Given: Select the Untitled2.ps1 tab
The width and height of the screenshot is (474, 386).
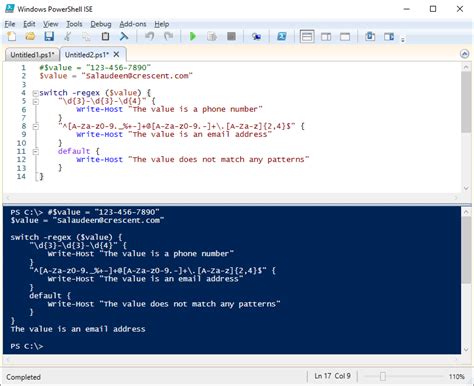Looking at the screenshot, I should pyautogui.click(x=86, y=55).
